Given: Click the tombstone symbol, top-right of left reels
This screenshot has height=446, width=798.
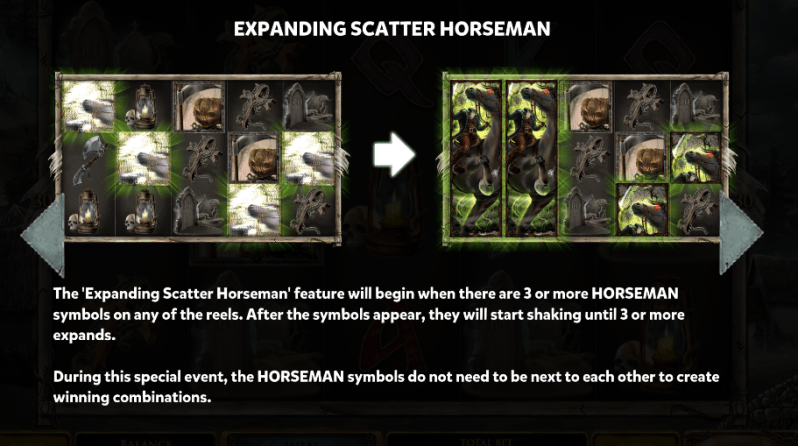Looking at the screenshot, I should click(x=308, y=107).
